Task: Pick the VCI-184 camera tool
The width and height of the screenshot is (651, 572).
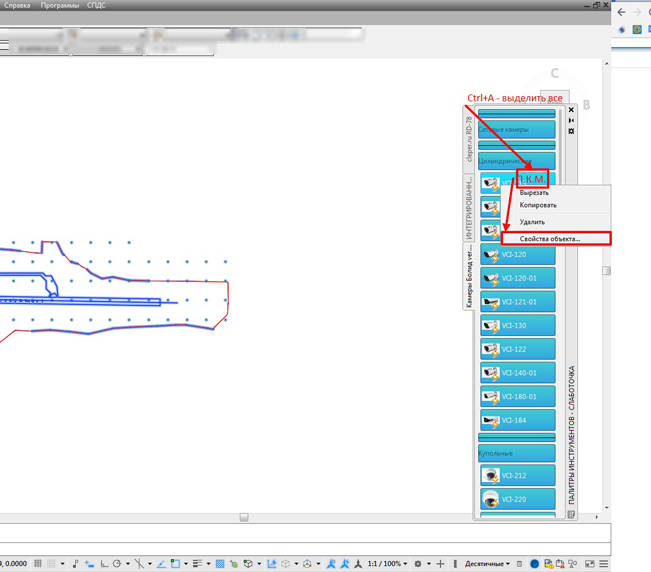Action: [x=517, y=421]
